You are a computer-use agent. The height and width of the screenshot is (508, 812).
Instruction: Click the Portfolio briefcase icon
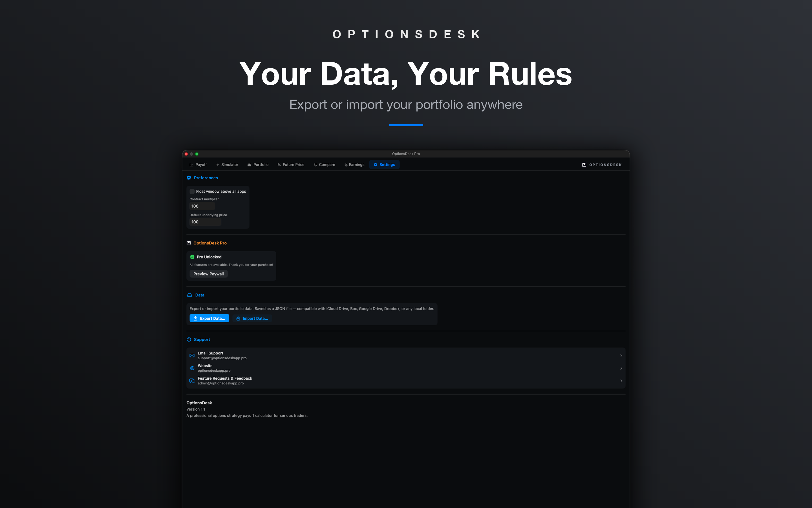[249, 165]
